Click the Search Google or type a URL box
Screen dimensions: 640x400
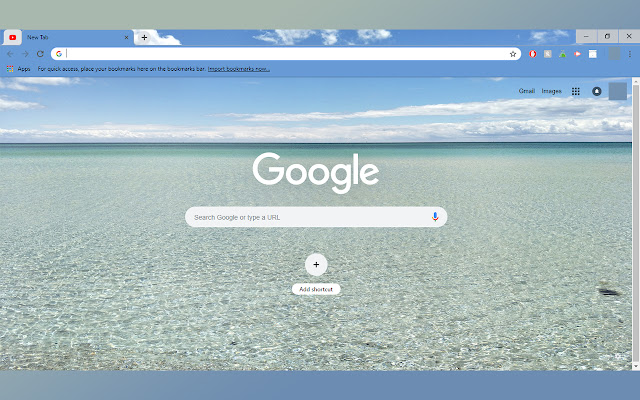pyautogui.click(x=316, y=217)
